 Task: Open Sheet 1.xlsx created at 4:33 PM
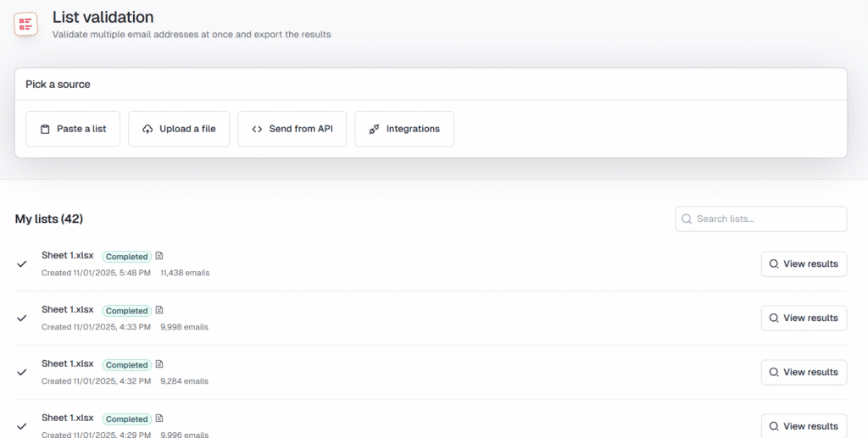(x=68, y=309)
